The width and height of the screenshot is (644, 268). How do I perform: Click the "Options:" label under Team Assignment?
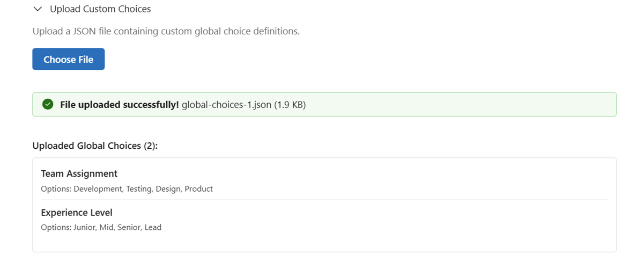[56, 189]
